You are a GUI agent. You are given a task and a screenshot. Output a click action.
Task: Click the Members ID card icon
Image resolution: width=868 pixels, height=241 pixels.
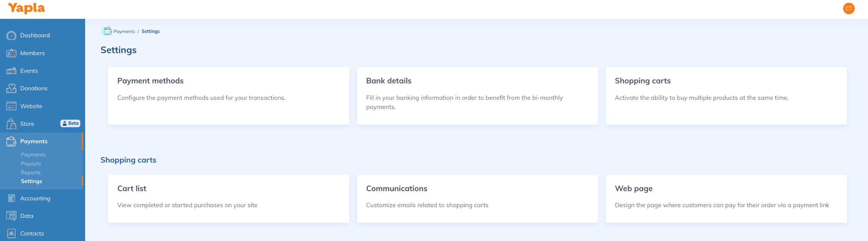coord(11,53)
